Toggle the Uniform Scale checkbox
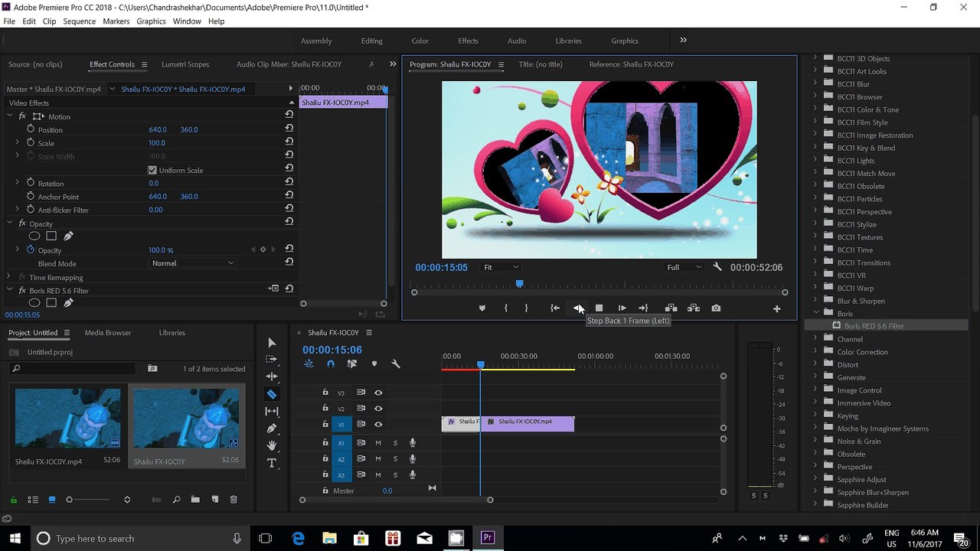 pos(152,170)
